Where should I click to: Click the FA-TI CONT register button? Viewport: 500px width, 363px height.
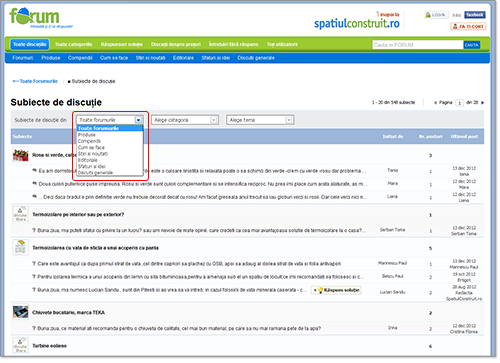[x=468, y=26]
